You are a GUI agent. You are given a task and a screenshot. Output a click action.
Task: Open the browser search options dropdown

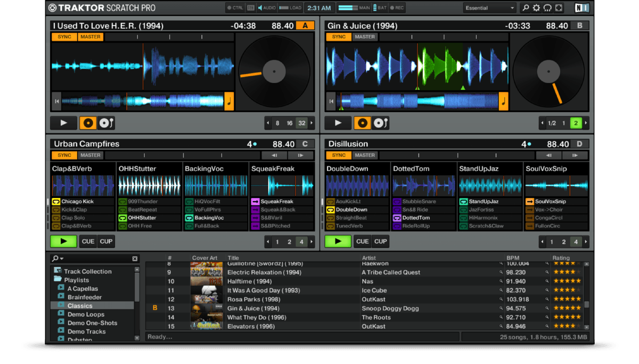58,259
